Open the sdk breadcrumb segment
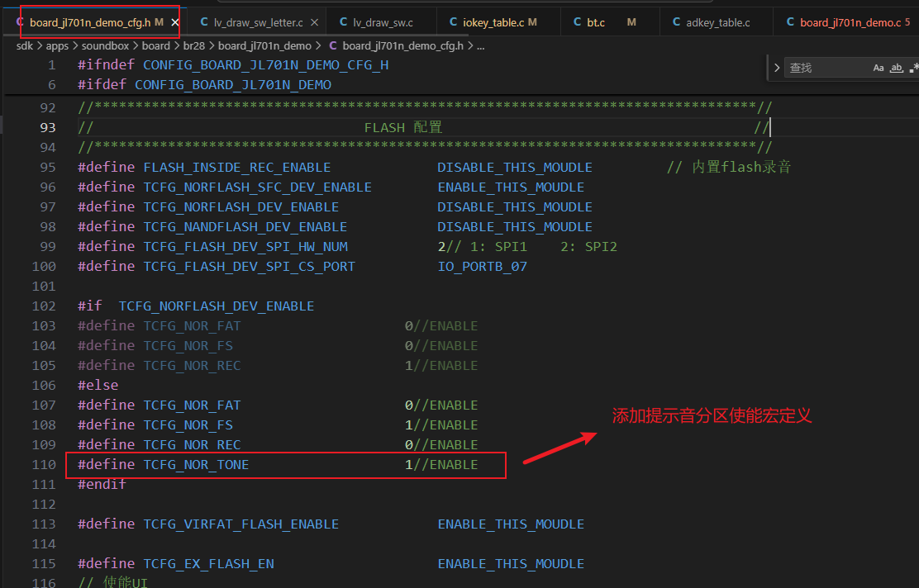The width and height of the screenshot is (919, 588). (25, 45)
